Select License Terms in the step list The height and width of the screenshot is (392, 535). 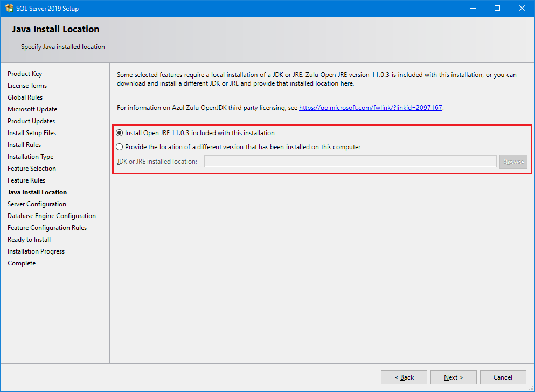pyautogui.click(x=27, y=86)
